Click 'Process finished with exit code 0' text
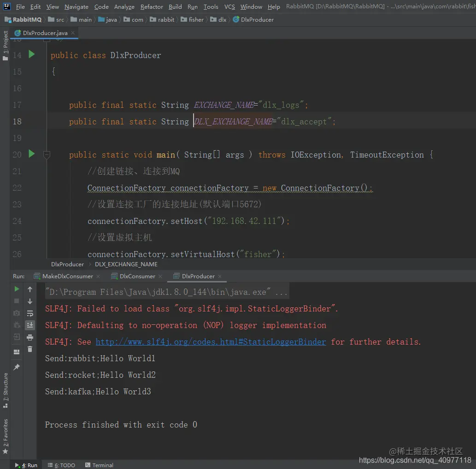The image size is (476, 469). click(121, 425)
